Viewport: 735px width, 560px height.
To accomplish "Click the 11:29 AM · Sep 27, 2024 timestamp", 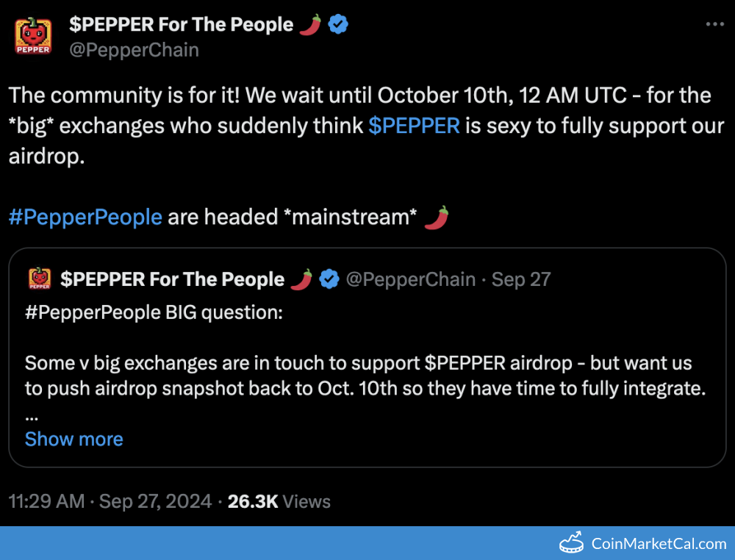I will [x=110, y=501].
